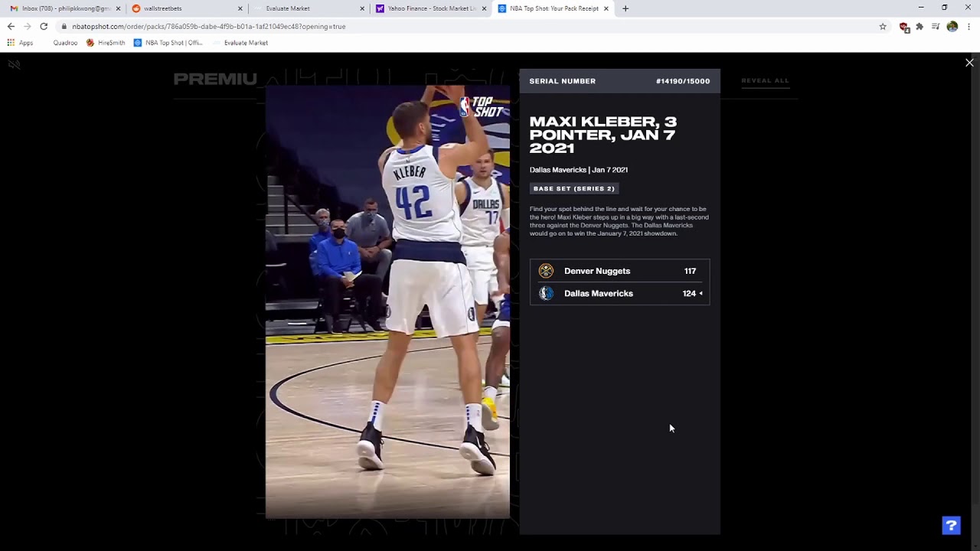This screenshot has width=980, height=551.
Task: Switch to the Yahoo Finance tab
Action: pyautogui.click(x=432, y=8)
